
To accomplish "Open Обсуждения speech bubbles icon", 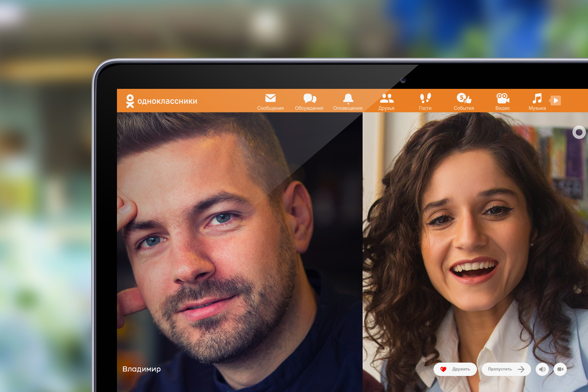I will (x=309, y=98).
